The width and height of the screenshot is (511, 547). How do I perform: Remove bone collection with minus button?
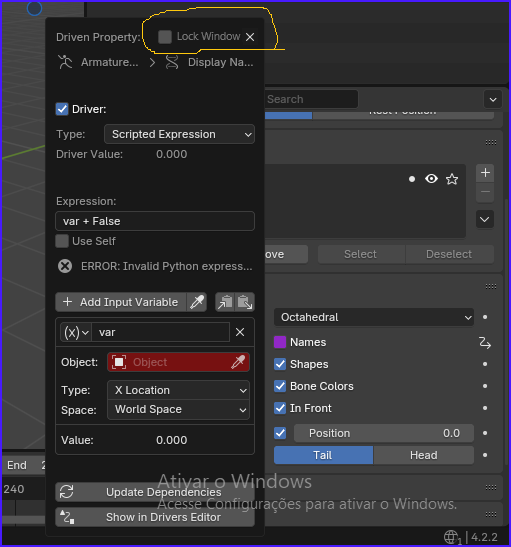tap(485, 192)
